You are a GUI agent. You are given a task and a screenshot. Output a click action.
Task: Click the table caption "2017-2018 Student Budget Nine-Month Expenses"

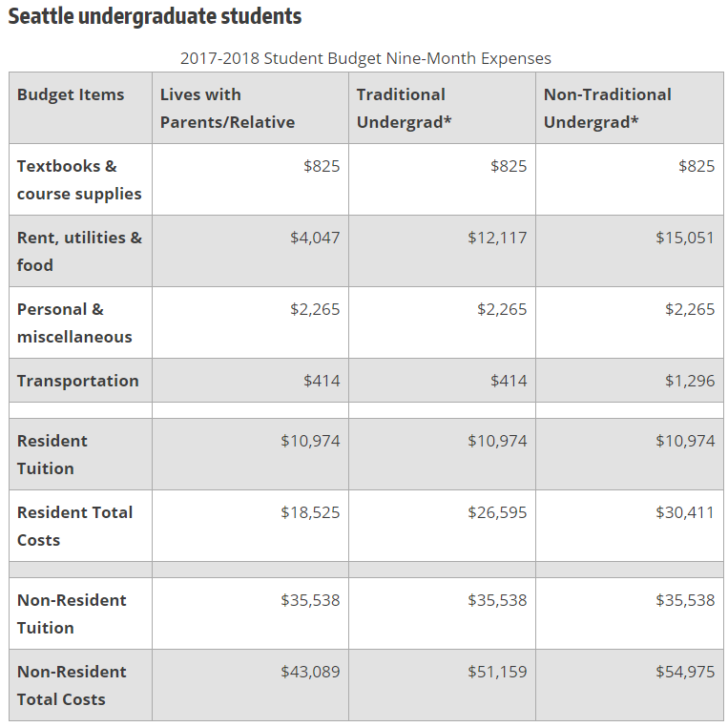pos(365,58)
